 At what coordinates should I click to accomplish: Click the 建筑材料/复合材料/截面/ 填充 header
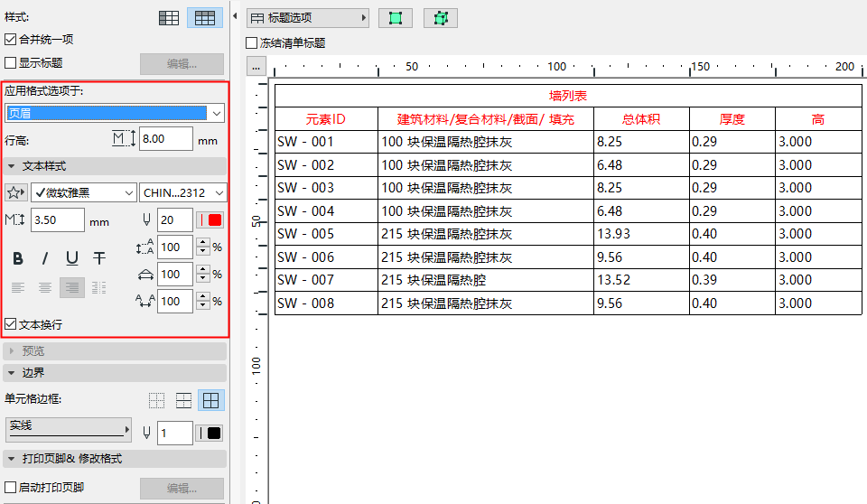tap(486, 119)
